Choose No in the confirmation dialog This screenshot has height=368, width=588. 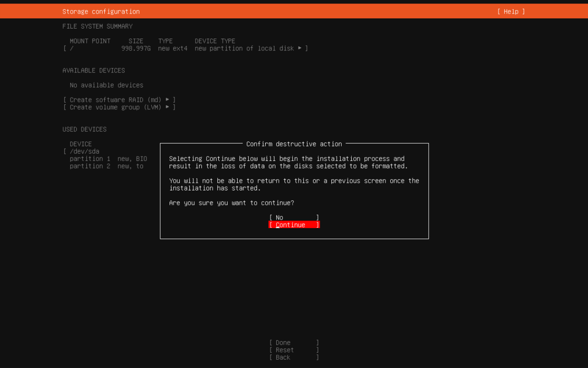click(294, 218)
